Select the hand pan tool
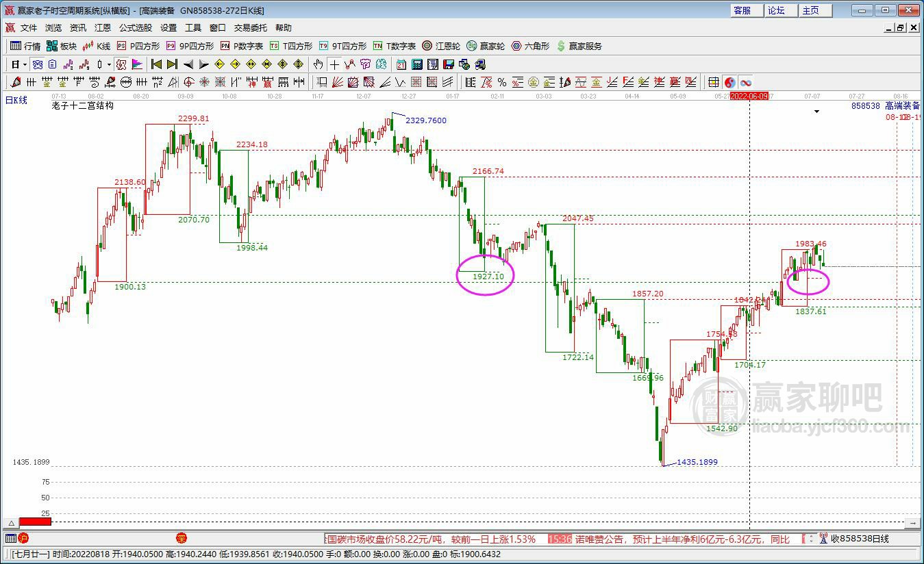 318,64
